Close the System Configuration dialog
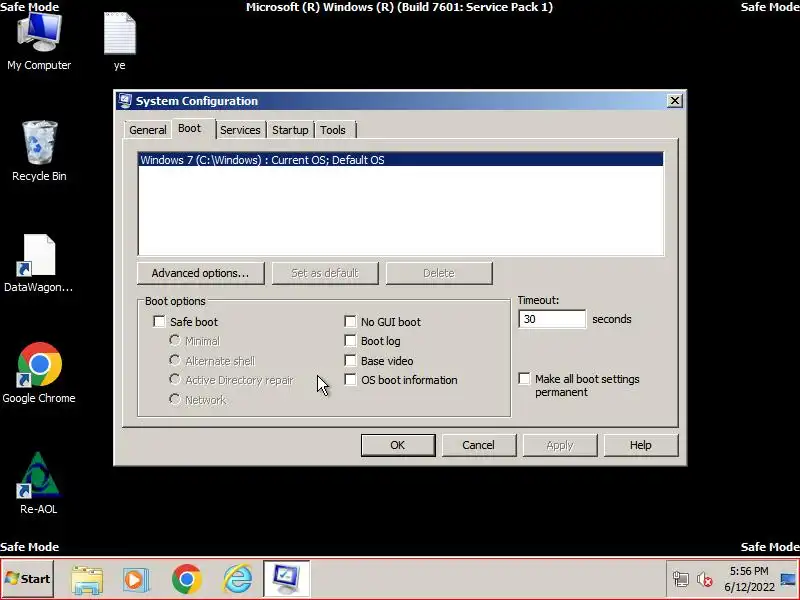 [x=674, y=101]
